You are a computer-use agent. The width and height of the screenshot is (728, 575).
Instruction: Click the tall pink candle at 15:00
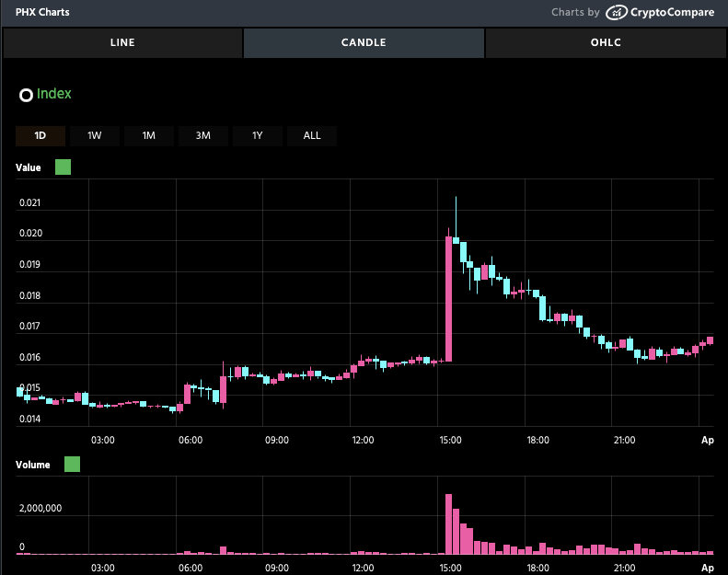coord(448,299)
